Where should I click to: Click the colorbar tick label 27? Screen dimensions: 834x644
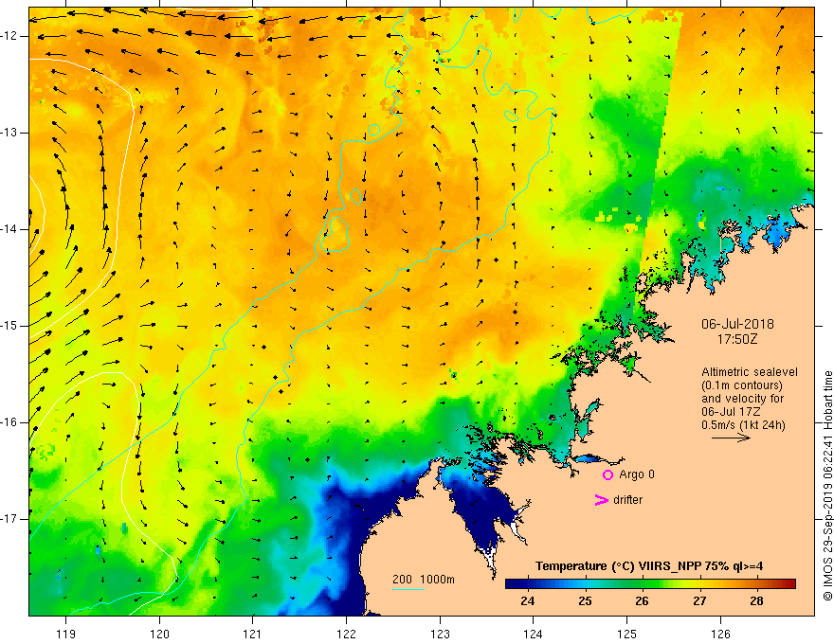pos(699,601)
